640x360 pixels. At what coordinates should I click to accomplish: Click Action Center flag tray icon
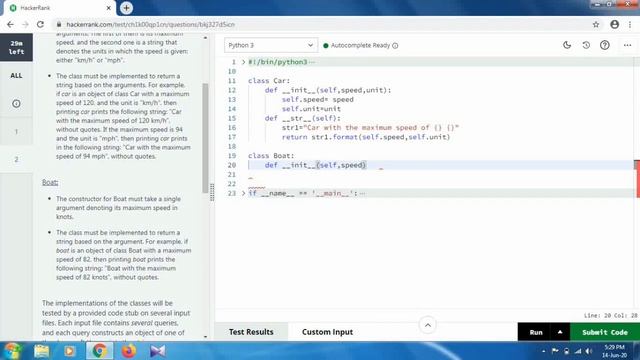coord(555,351)
